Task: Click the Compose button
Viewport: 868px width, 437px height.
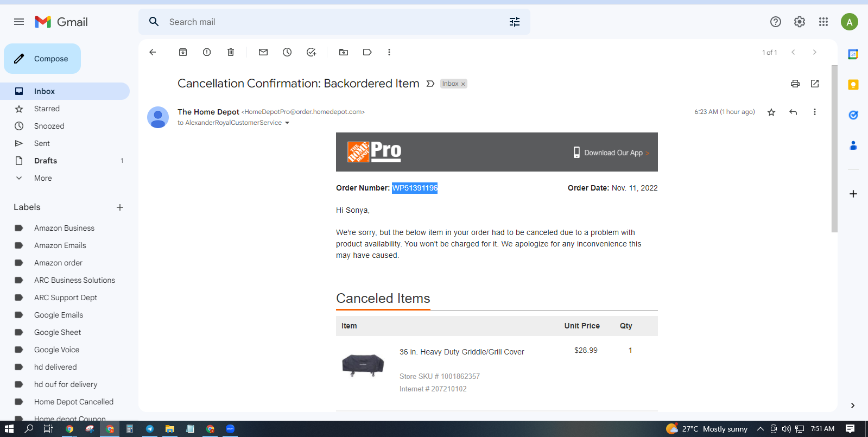Action: (42, 59)
